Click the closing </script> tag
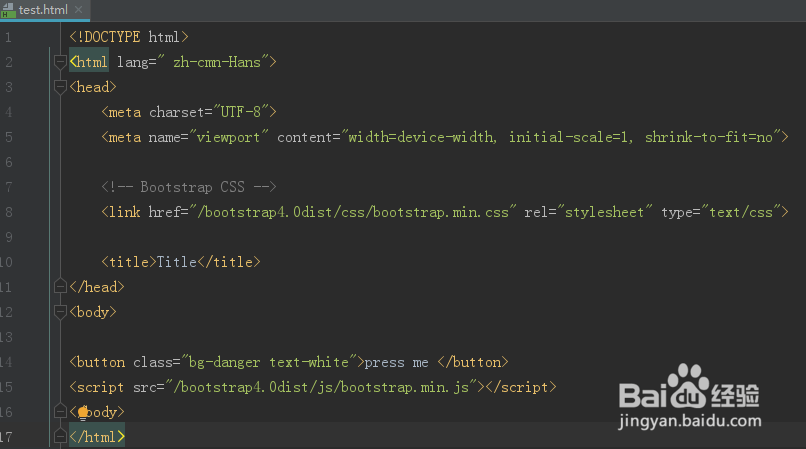The height and width of the screenshot is (449, 806). click(x=521, y=387)
